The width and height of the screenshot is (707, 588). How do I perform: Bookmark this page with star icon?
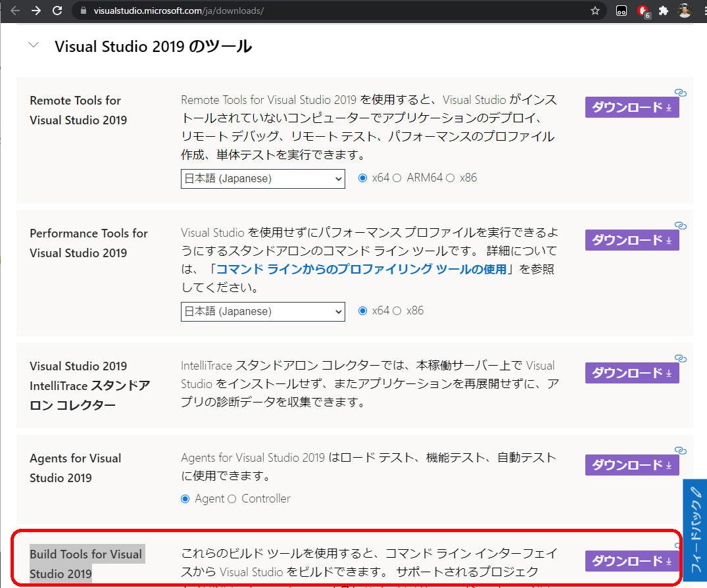pos(595,11)
